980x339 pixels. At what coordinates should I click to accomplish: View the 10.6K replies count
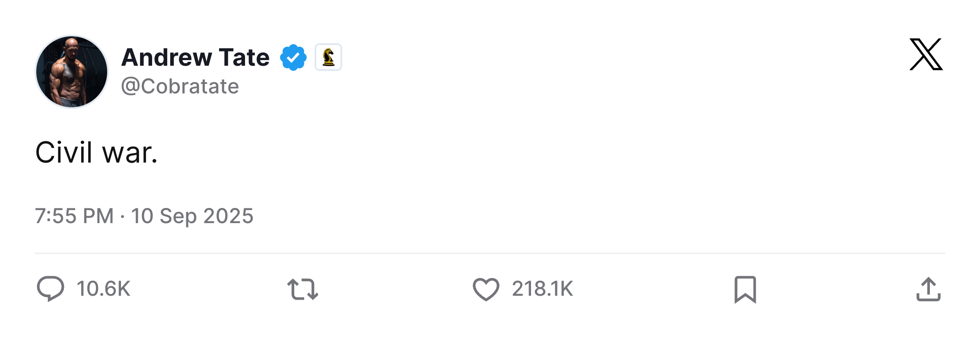pos(103,289)
